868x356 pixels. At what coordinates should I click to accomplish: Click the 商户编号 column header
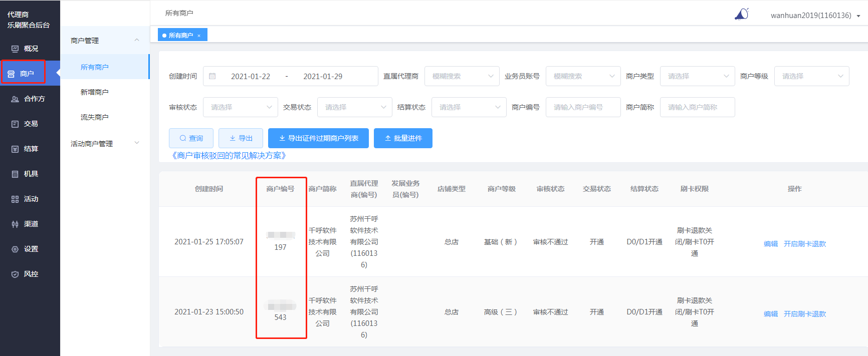[x=280, y=189]
